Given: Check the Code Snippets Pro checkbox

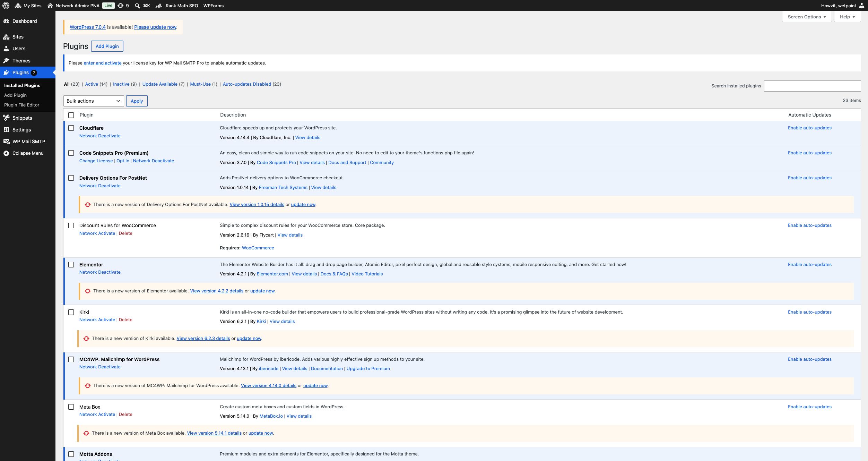Looking at the screenshot, I should pyautogui.click(x=71, y=153).
